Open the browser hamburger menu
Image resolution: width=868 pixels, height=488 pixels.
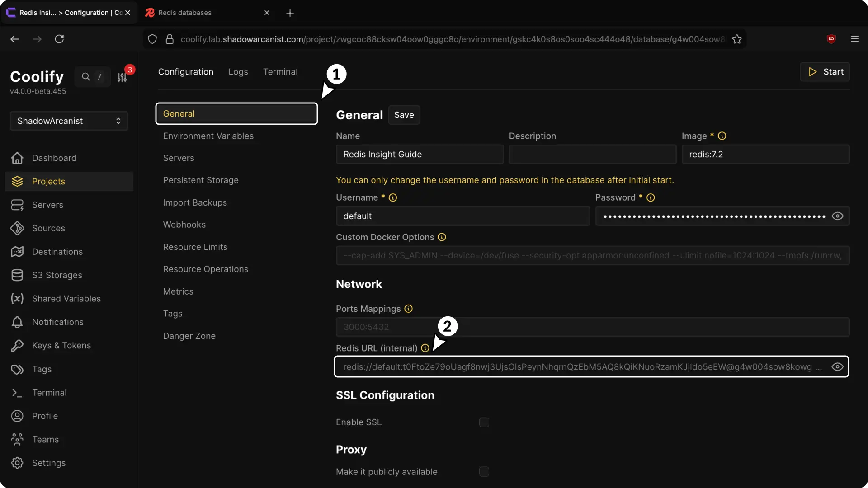[x=854, y=39]
